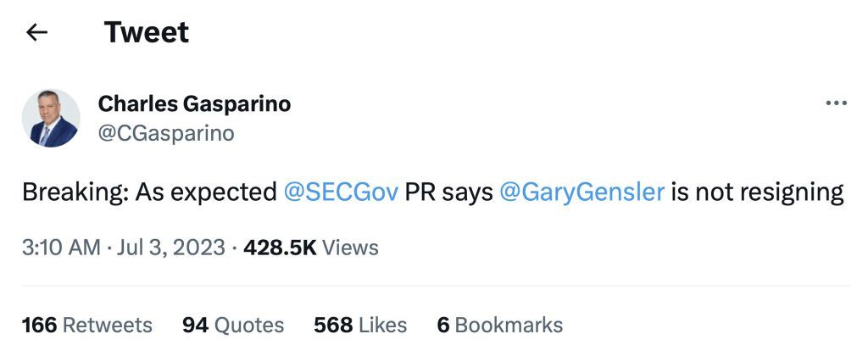Image resolution: width=868 pixels, height=362 pixels.
Task: Click the divider line above the counts
Action: (434, 286)
